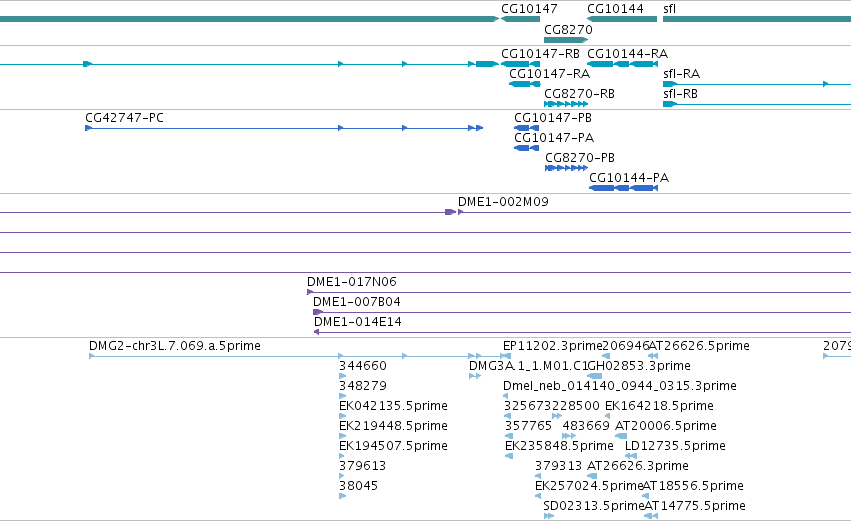The height and width of the screenshot is (521, 851).
Task: Open Dmel_neb_014140_0944_0315.3prime EST label
Action: pos(620,386)
